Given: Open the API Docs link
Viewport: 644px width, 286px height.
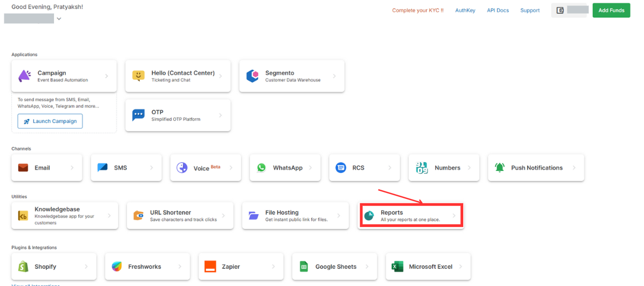Looking at the screenshot, I should pos(498,10).
